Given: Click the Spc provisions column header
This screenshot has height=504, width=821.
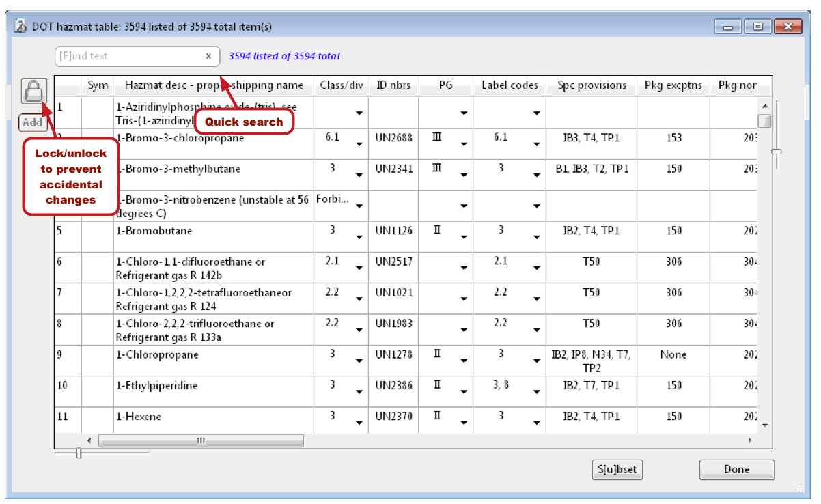Looking at the screenshot, I should pos(592,85).
